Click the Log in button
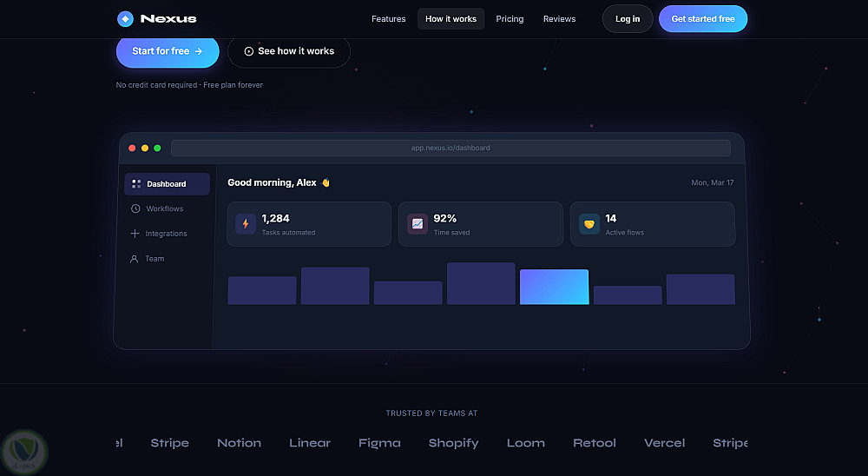The width and height of the screenshot is (868, 476). pyautogui.click(x=628, y=19)
